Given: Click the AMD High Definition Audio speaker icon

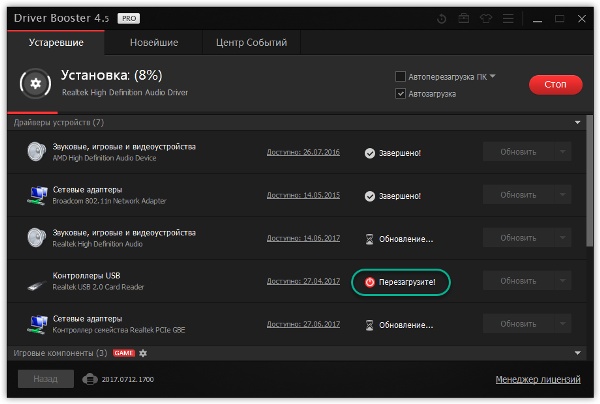Looking at the screenshot, I should point(36,152).
